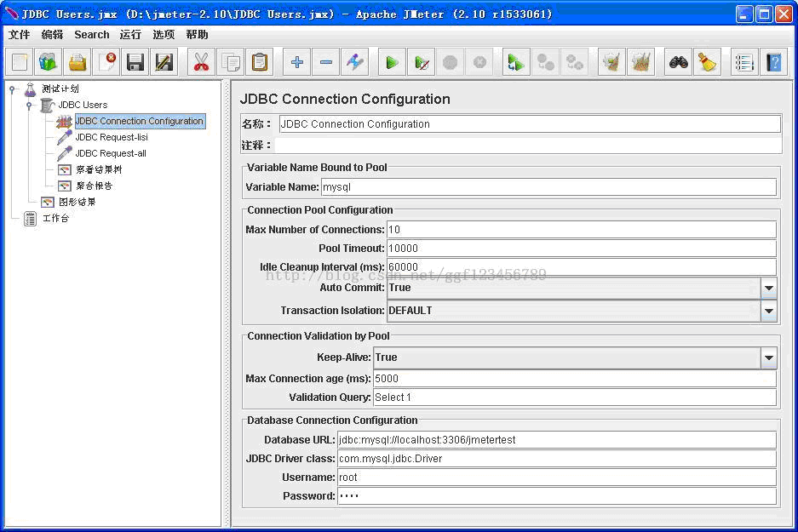Minimize the JMeter window

pyautogui.click(x=744, y=14)
